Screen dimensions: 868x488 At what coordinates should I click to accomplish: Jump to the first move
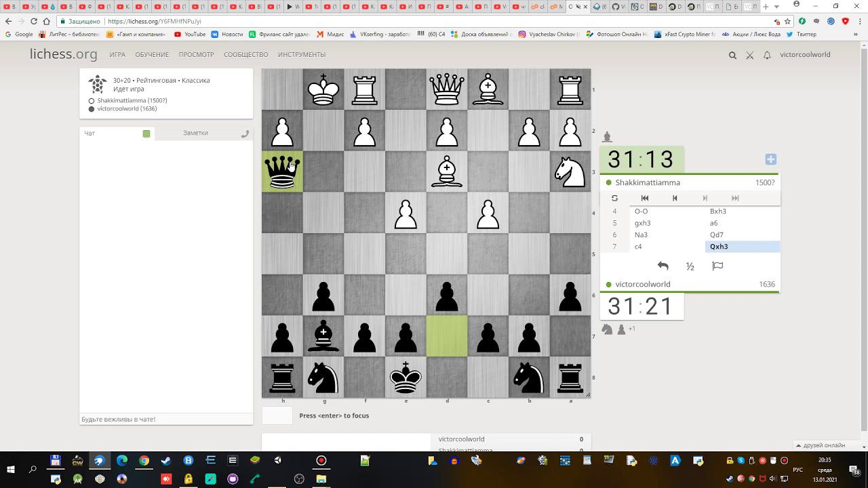645,198
